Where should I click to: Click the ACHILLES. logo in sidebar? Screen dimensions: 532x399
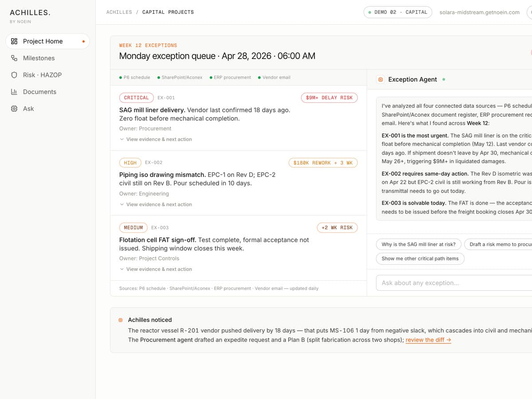tap(30, 13)
